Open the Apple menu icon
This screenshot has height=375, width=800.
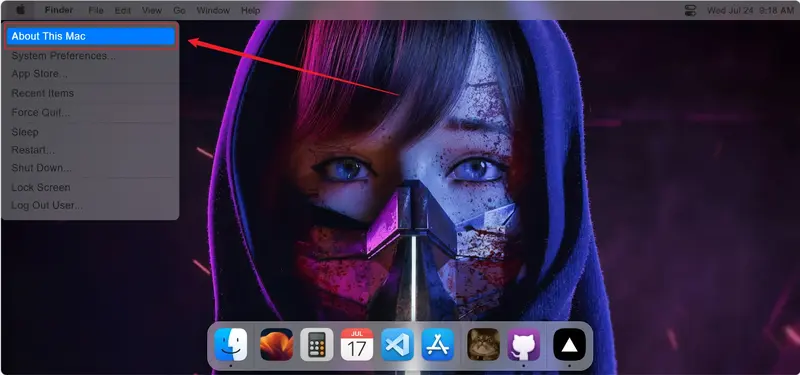click(21, 10)
